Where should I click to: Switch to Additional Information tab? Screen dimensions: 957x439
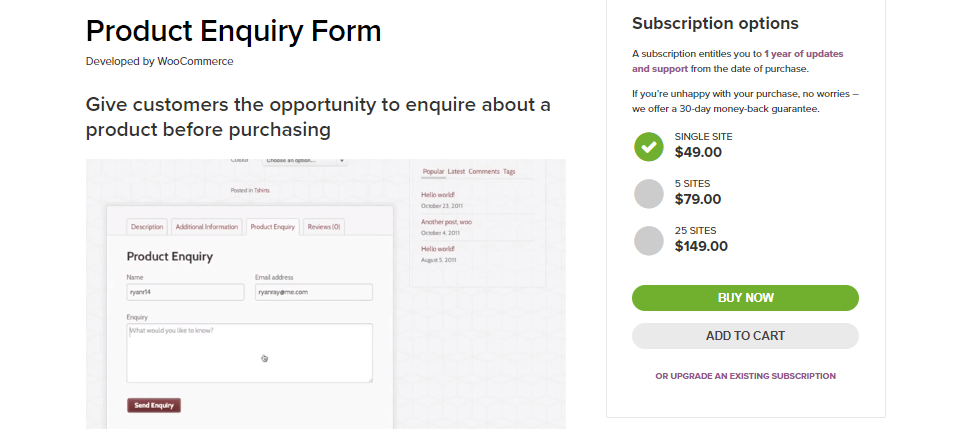206,227
